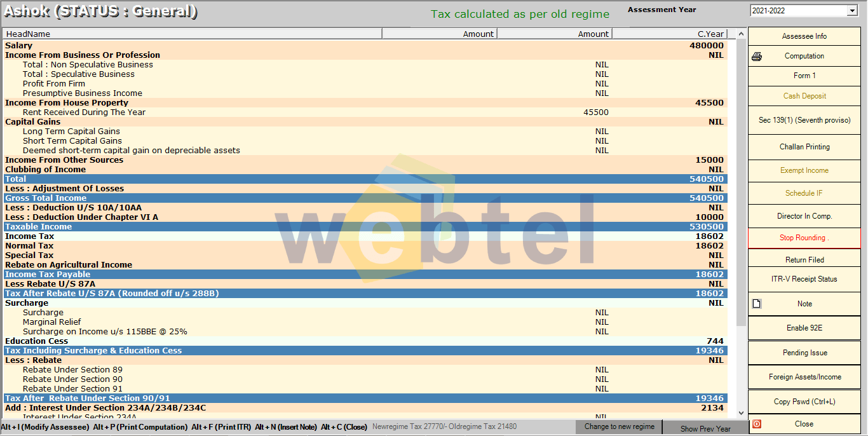Open Form 1
This screenshot has height=436, width=868.
pyautogui.click(x=804, y=76)
